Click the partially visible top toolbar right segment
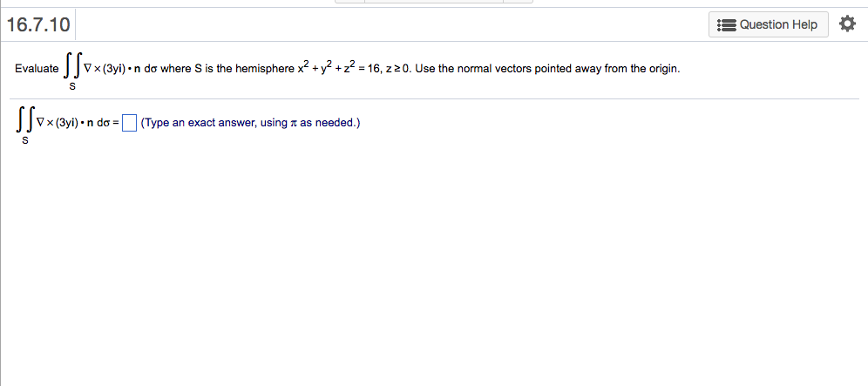The width and height of the screenshot is (868, 386). point(519,2)
